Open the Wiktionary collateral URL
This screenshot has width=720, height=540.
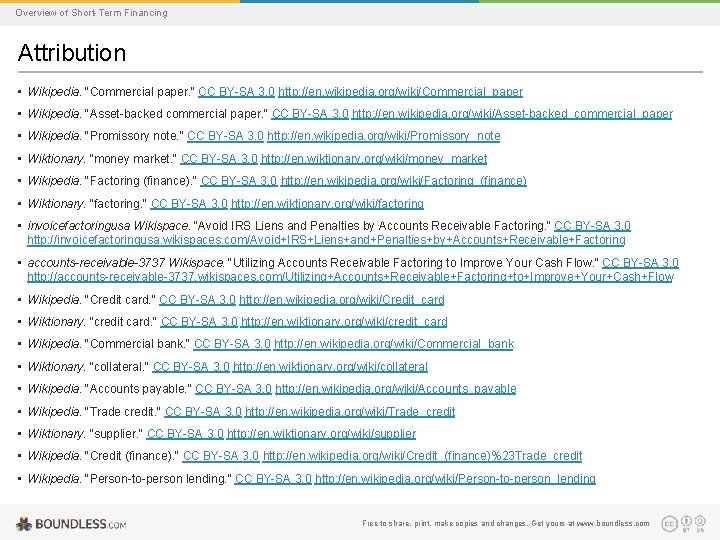pos(330,367)
